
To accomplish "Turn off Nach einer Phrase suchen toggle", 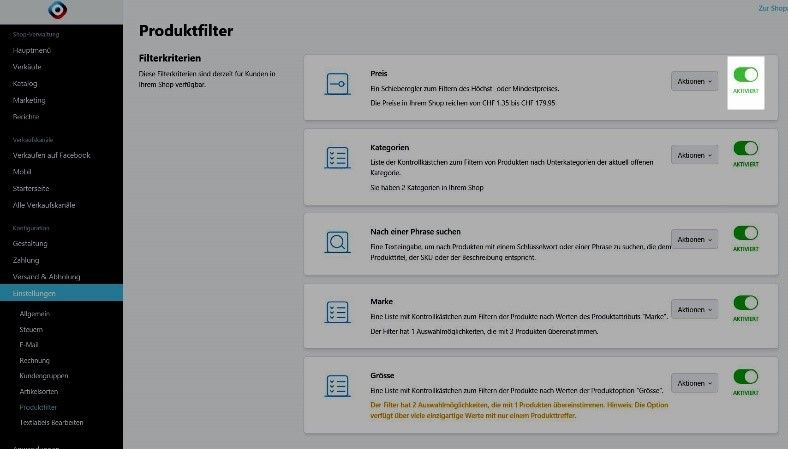I will [x=746, y=233].
